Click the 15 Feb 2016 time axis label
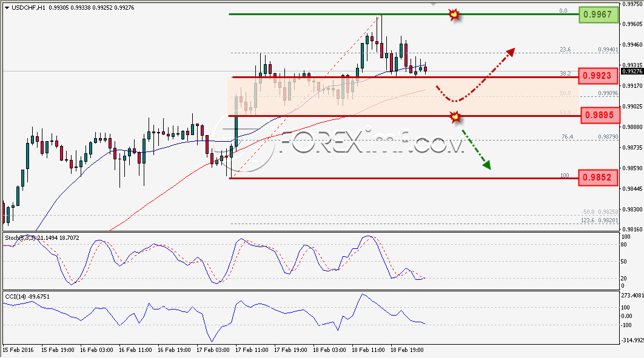The height and width of the screenshot is (358, 644). (x=18, y=350)
